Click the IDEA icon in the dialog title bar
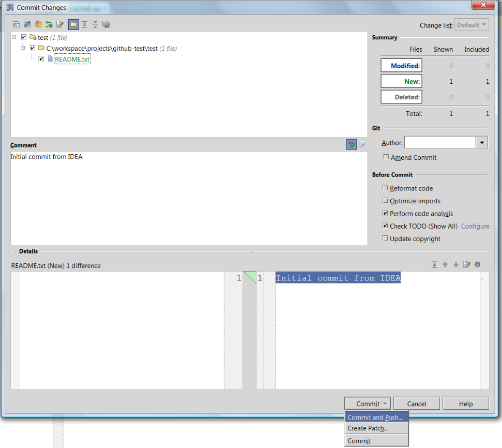Screen dimensions: 502x448 [x=10, y=7]
